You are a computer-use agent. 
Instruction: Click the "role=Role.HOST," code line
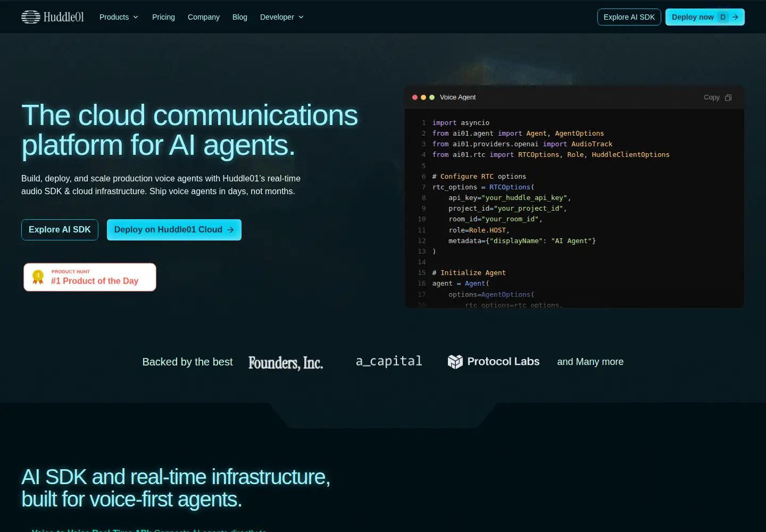point(479,230)
